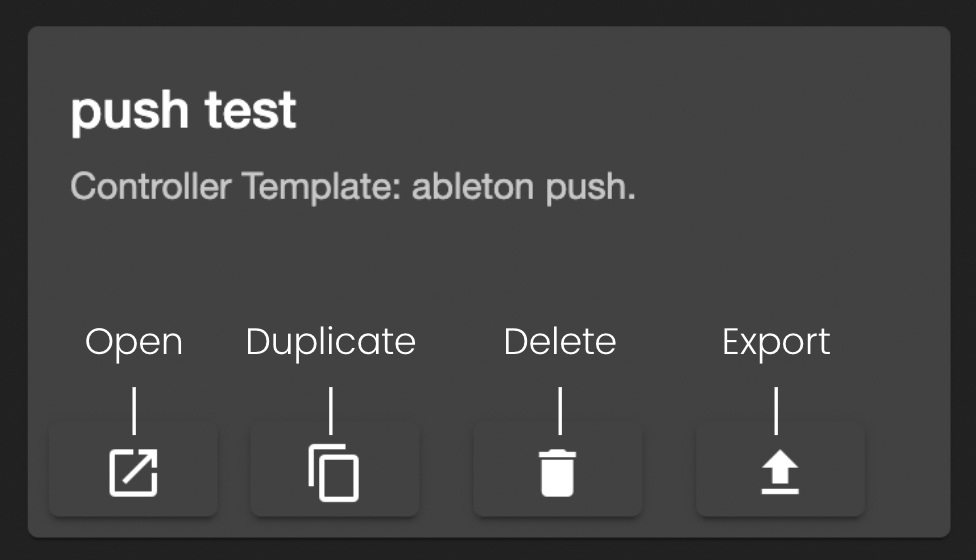
Task: Click the Duplicate icon button
Action: (334, 473)
